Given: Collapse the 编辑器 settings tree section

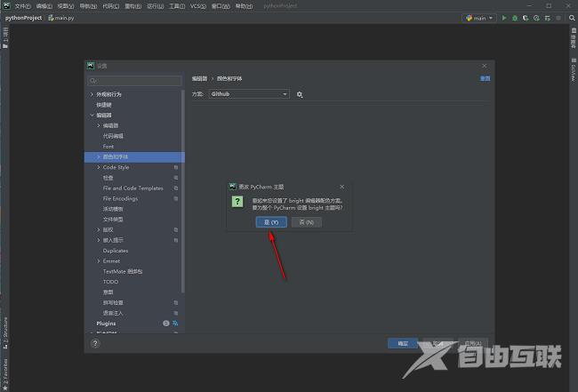Looking at the screenshot, I should click(x=92, y=115).
